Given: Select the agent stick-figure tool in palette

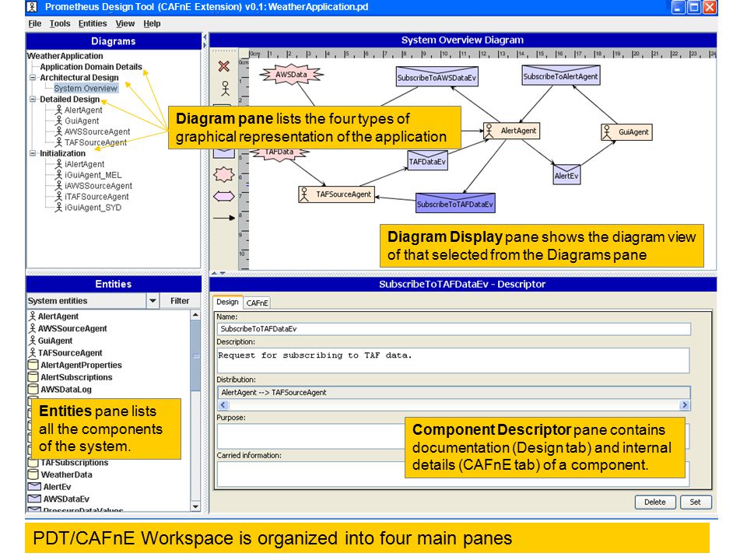Looking at the screenshot, I should pyautogui.click(x=225, y=88).
